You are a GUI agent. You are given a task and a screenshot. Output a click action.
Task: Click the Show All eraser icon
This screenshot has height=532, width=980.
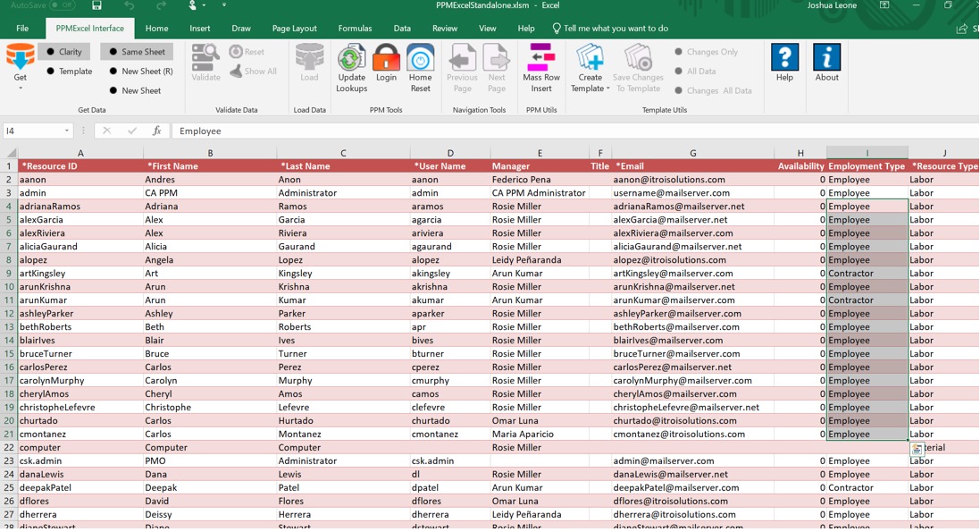(236, 71)
